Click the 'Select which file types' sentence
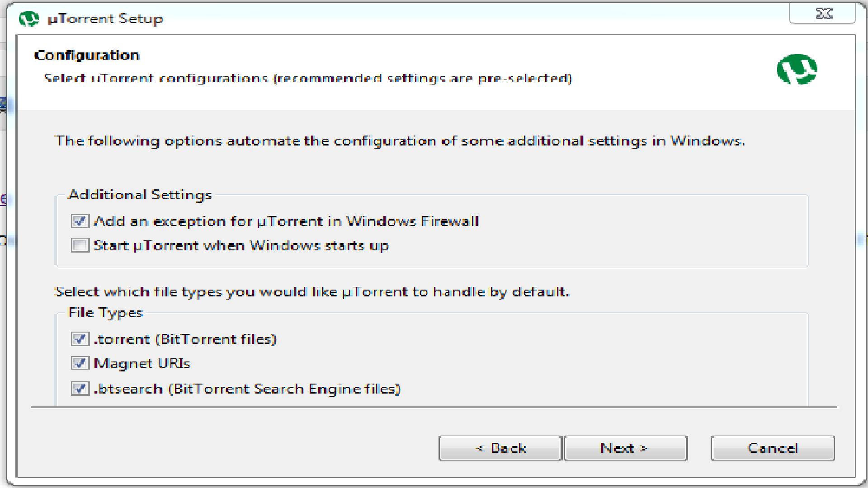Image resolution: width=868 pixels, height=488 pixels. coord(312,292)
